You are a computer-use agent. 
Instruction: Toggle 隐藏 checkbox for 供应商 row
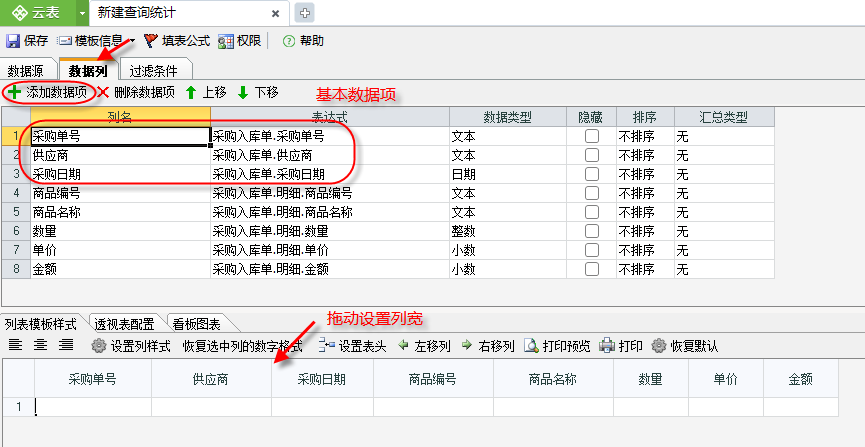591,155
